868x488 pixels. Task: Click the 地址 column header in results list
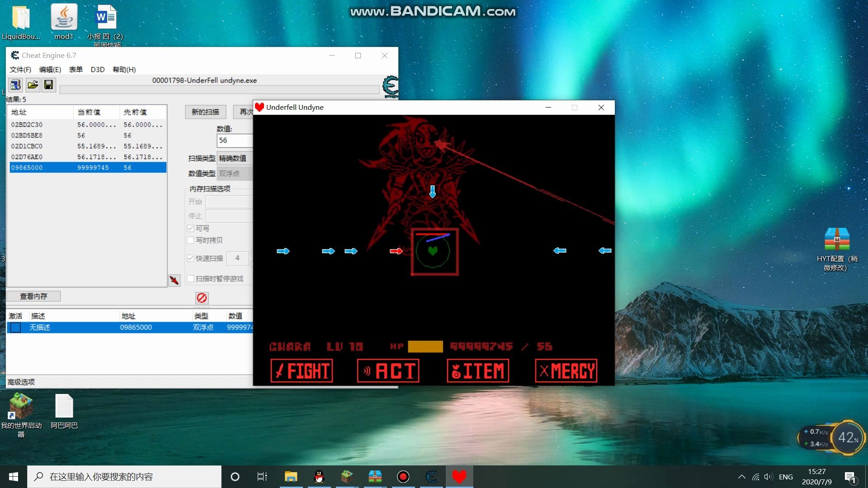pos(41,112)
